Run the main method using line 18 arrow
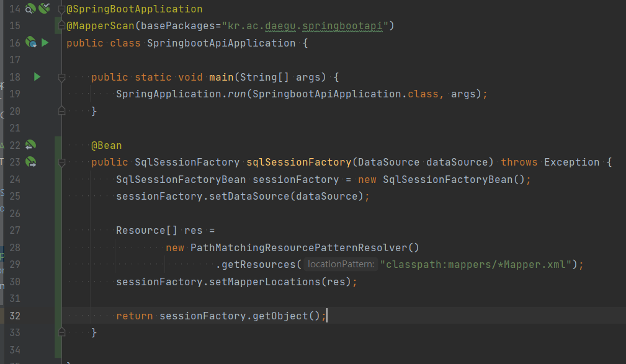Image resolution: width=626 pixels, height=364 pixels. pyautogui.click(x=37, y=77)
